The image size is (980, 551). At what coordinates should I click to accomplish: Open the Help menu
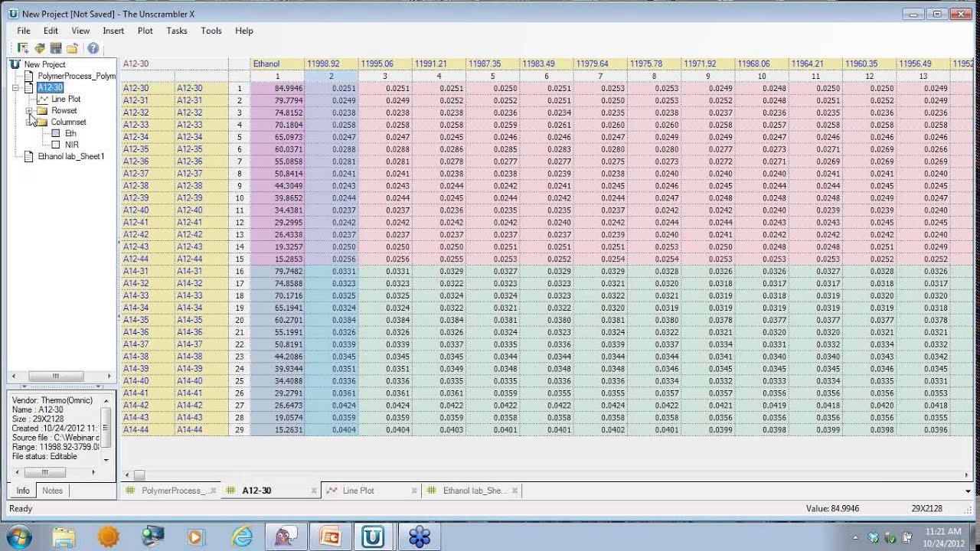coord(244,31)
